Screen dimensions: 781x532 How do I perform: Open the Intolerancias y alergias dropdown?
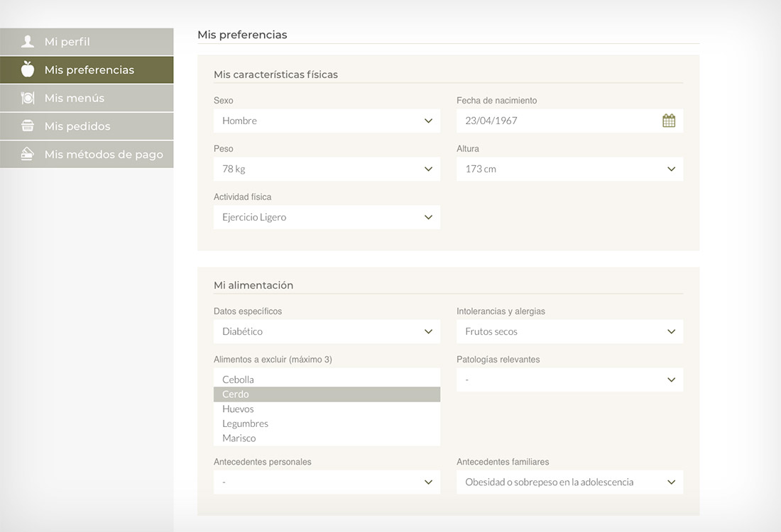pyautogui.click(x=569, y=331)
